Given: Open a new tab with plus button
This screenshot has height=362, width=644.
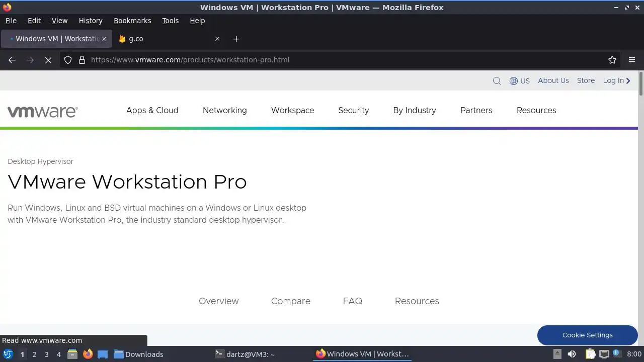Looking at the screenshot, I should 236,39.
